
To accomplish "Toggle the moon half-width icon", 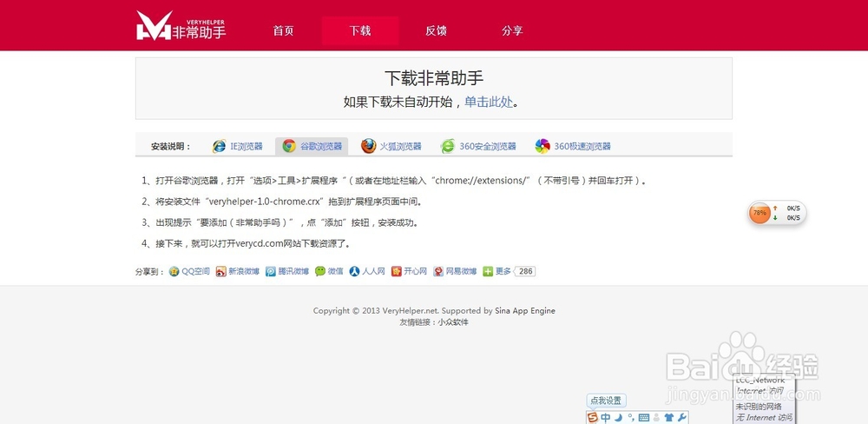I will (618, 417).
